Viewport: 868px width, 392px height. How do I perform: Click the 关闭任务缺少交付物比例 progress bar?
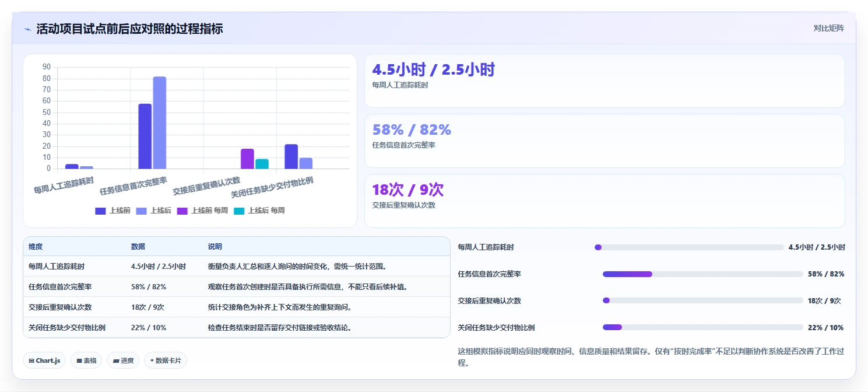click(x=703, y=327)
